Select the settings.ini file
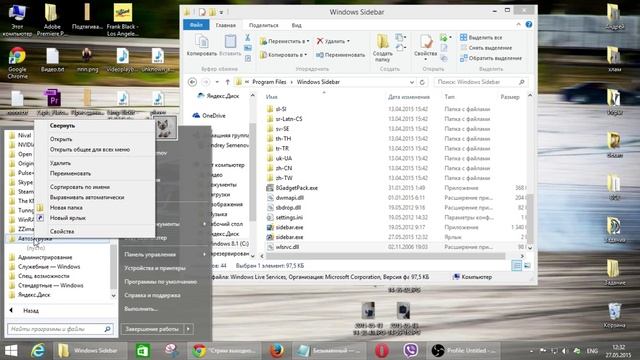 289,218
